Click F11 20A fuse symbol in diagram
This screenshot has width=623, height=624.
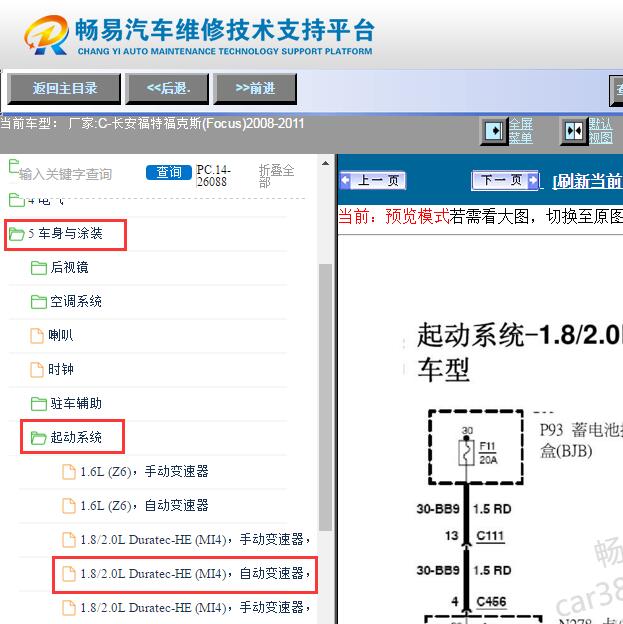coord(467,452)
